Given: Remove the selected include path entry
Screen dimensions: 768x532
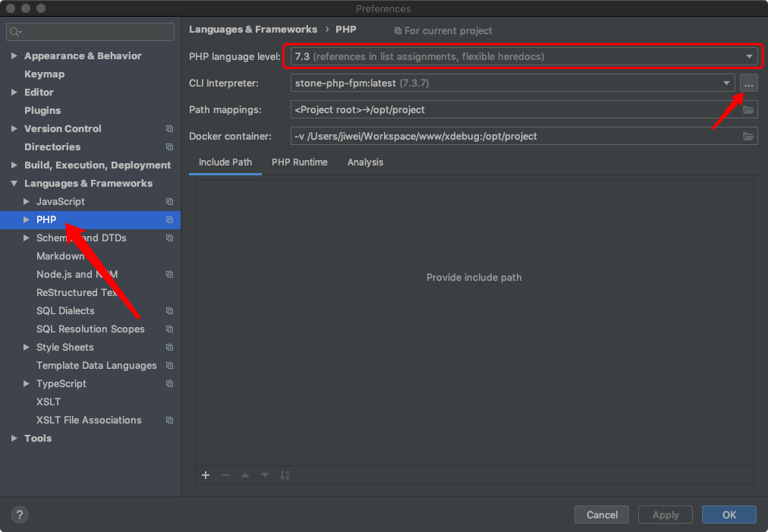Looking at the screenshot, I should click(225, 475).
